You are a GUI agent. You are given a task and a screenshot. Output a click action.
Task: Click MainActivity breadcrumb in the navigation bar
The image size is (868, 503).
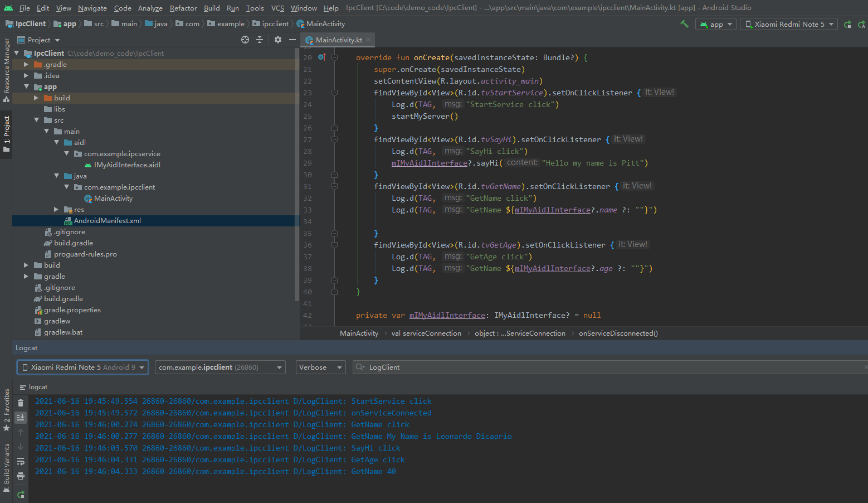pos(321,23)
